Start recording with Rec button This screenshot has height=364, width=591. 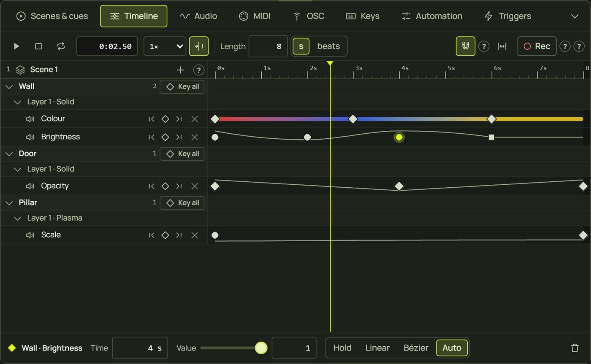[537, 46]
